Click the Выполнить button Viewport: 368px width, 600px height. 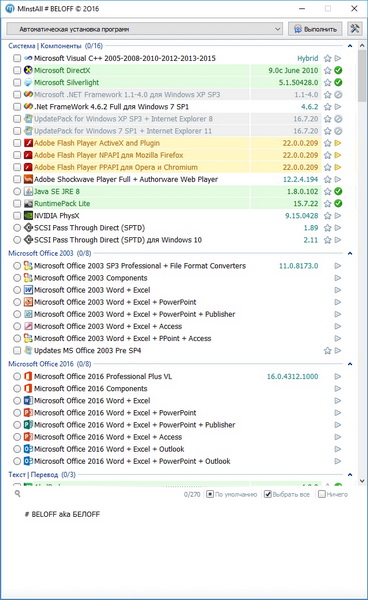315,29
